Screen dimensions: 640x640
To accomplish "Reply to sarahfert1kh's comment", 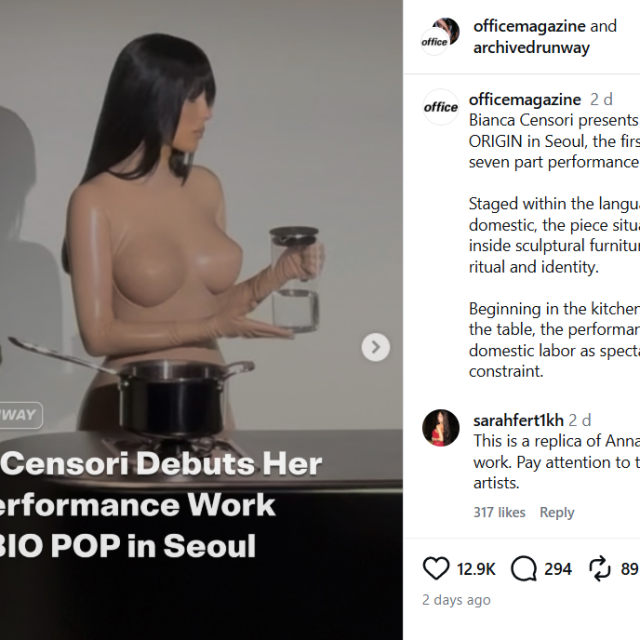I will [x=557, y=512].
